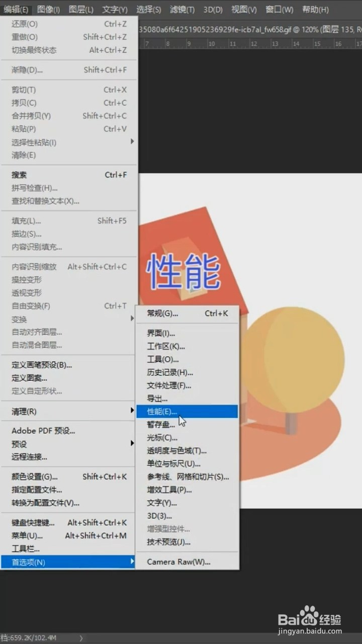
Task: Open the 图像(I) menu
Action: coord(48,10)
